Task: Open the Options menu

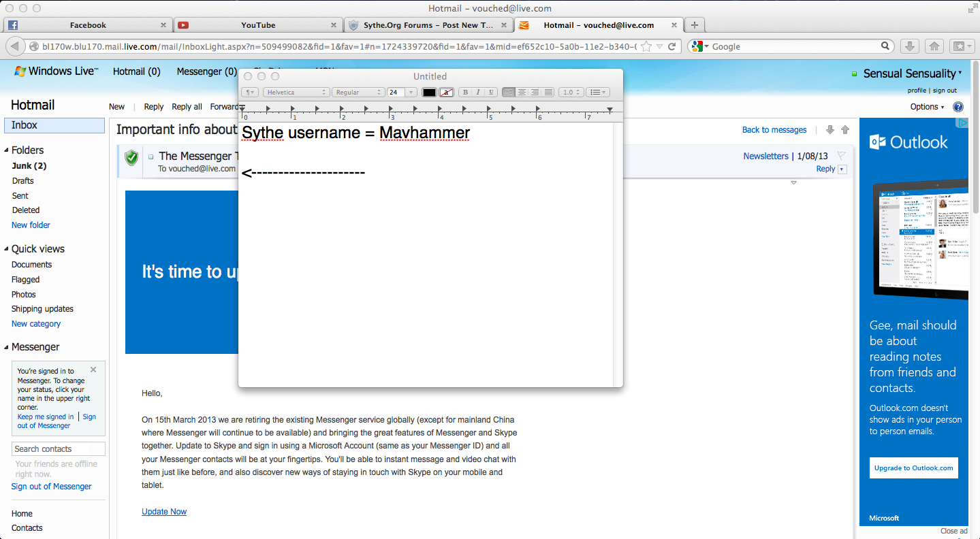Action: (x=928, y=107)
